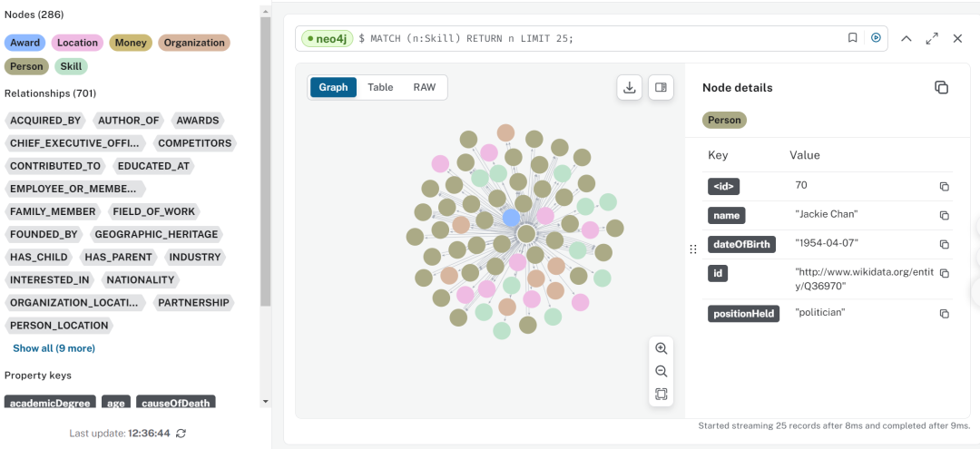Refresh the database last update info
980x449 pixels.
pyautogui.click(x=181, y=434)
